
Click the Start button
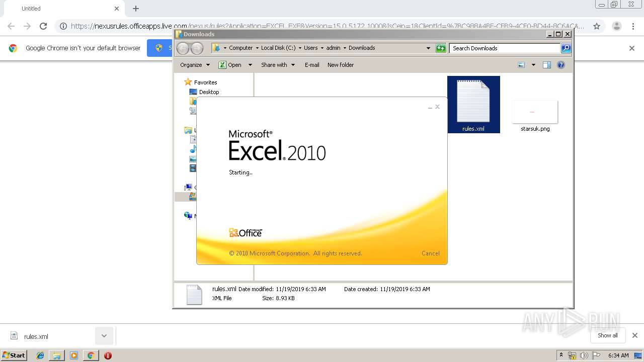(14, 355)
